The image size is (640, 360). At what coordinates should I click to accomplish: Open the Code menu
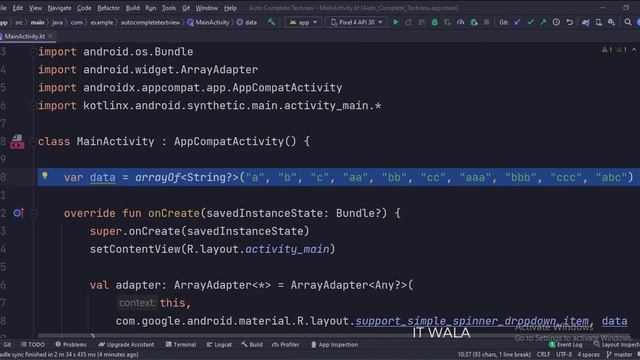pyautogui.click(x=84, y=8)
